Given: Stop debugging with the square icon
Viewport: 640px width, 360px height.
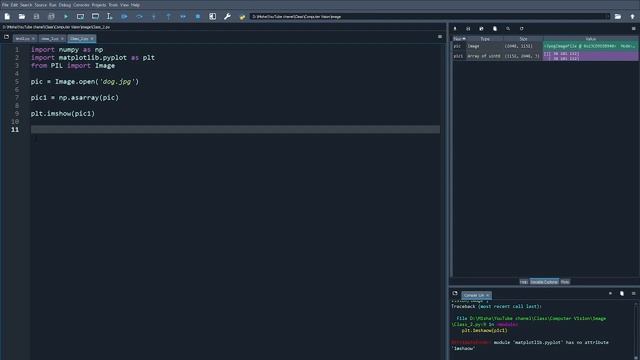Looking at the screenshot, I should click(x=198, y=17).
